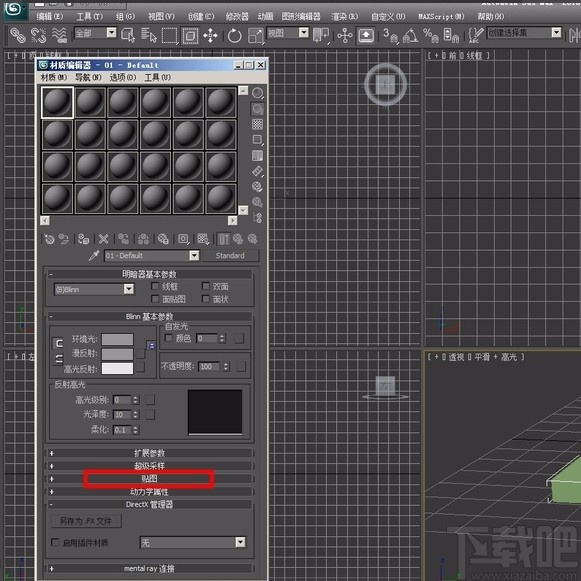Click the Select by Name list icon

coord(149,35)
